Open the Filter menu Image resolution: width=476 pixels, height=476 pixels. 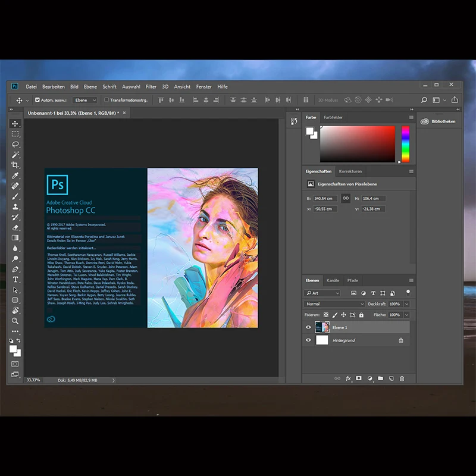tap(151, 86)
